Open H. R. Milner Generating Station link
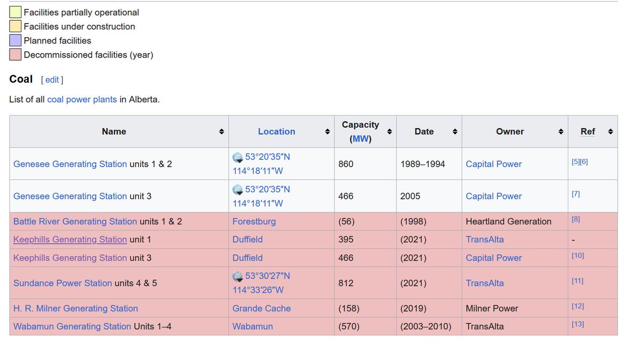Screen dimensions: 644x347 click(76, 308)
